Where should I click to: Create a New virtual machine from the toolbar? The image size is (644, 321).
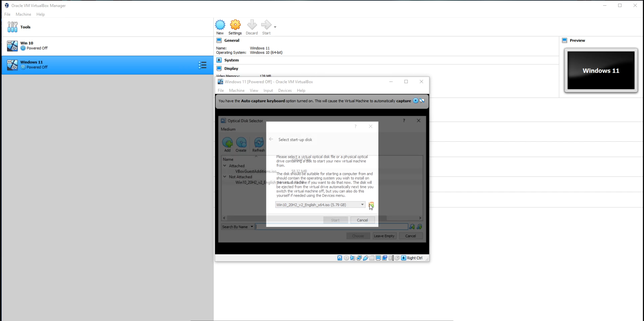click(220, 27)
